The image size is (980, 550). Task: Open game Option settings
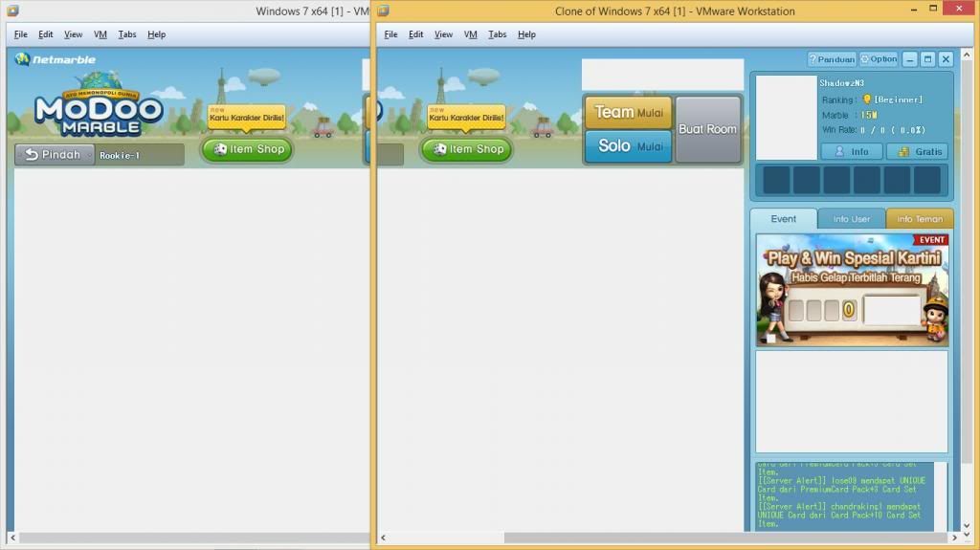tap(879, 59)
